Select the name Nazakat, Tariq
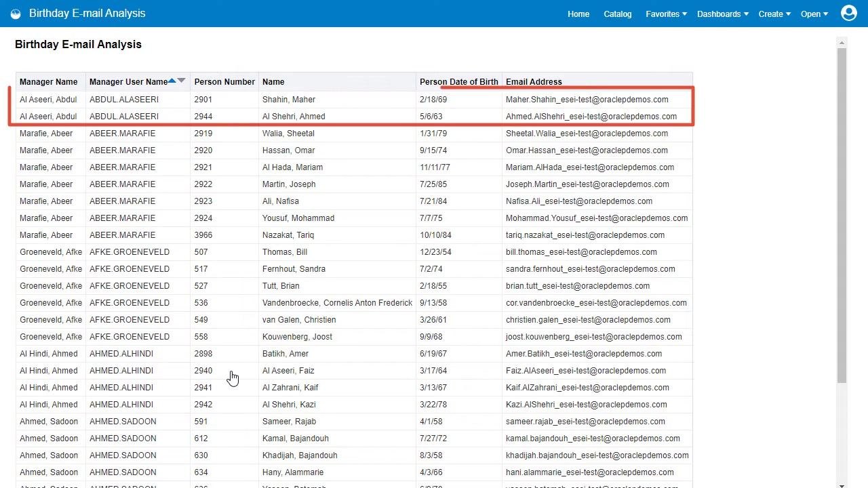 pyautogui.click(x=288, y=235)
